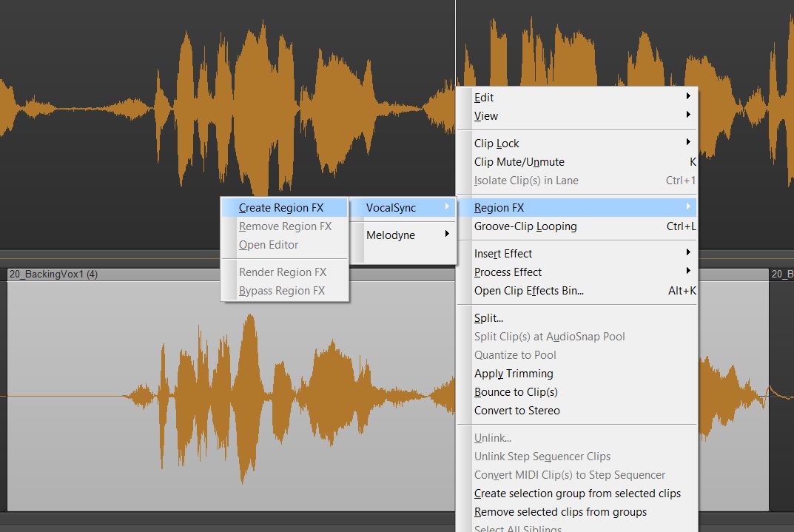The image size is (794, 532).
Task: Choose Create Region FX
Action: pos(285,207)
